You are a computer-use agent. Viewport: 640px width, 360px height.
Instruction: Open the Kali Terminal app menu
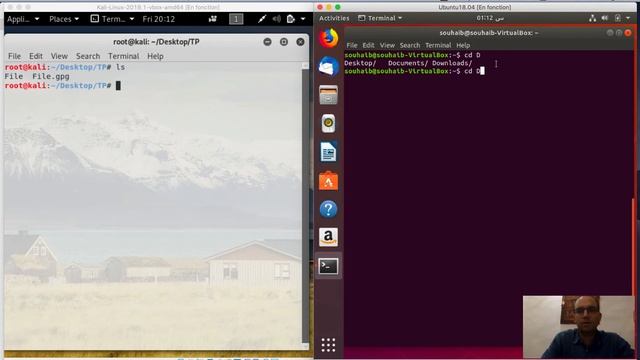[x=112, y=19]
